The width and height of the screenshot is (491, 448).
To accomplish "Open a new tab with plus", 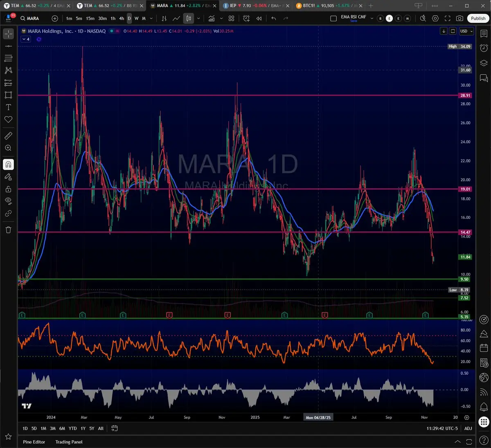I will point(371,6).
